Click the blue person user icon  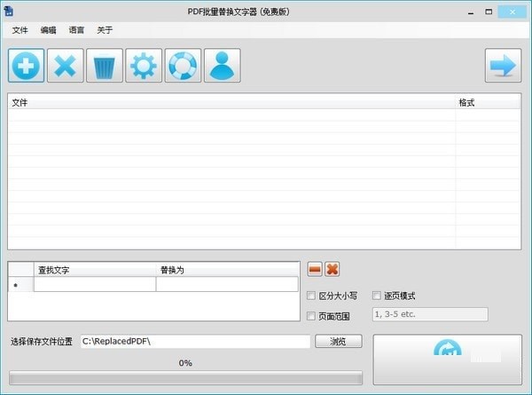(223, 65)
